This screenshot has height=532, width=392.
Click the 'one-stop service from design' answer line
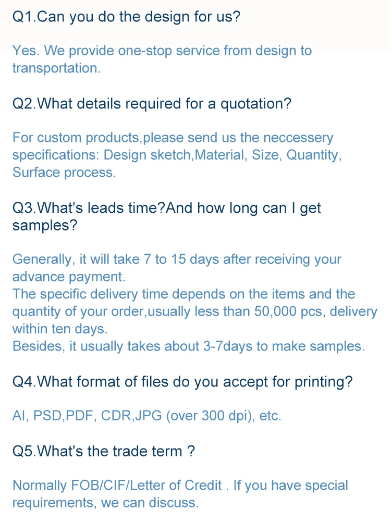click(x=162, y=51)
